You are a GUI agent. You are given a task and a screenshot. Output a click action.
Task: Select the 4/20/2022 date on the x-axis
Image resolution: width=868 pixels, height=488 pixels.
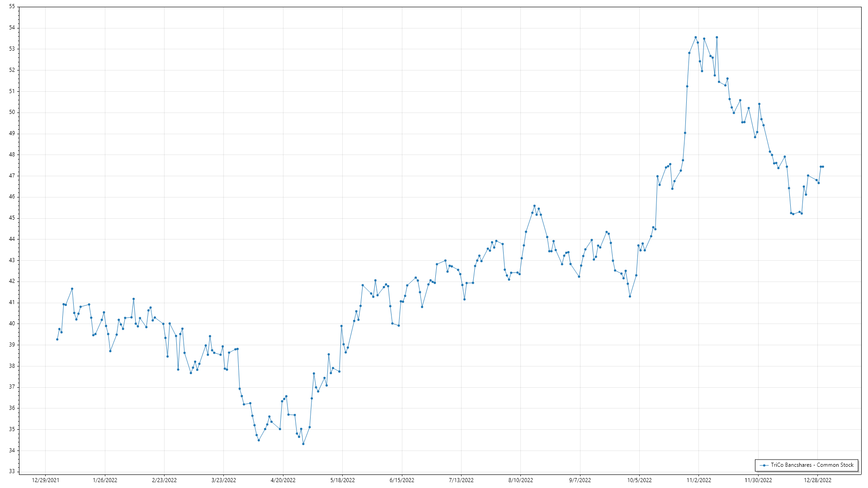pos(283,480)
